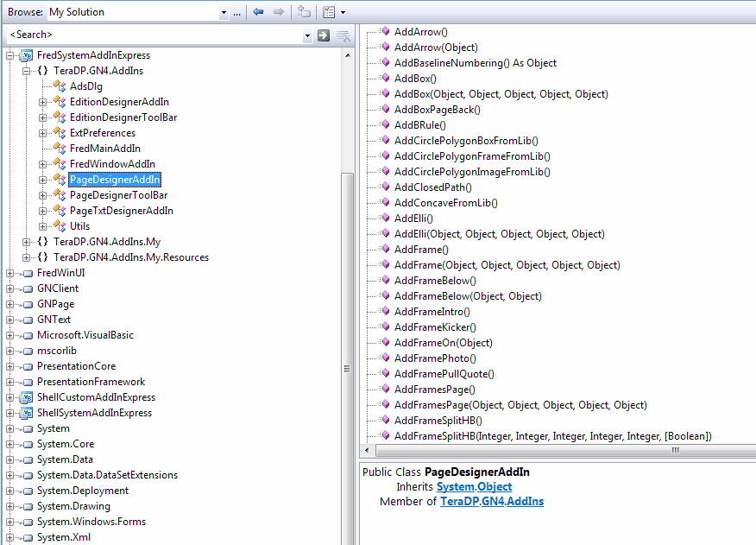This screenshot has width=756, height=545.
Task: Click the navigate Forward arrow icon
Action: (279, 12)
